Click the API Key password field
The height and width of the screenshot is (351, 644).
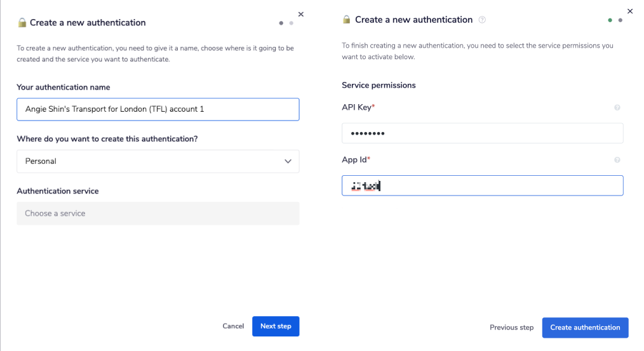click(482, 133)
